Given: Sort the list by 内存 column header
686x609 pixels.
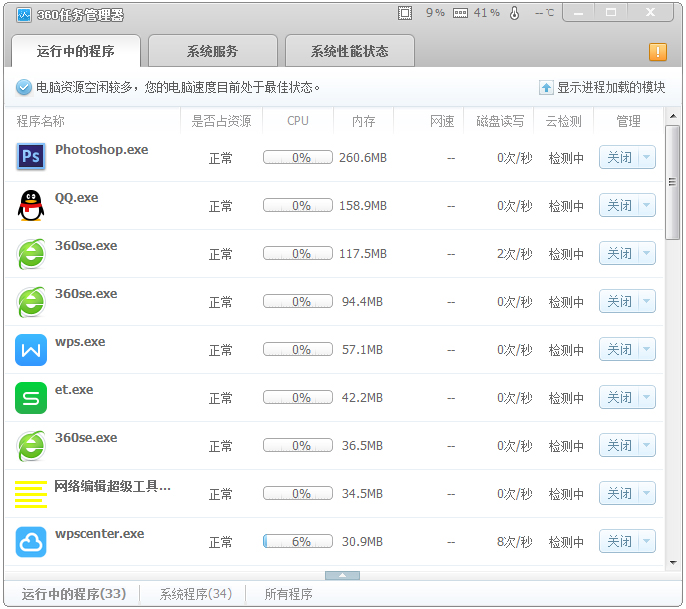Looking at the screenshot, I should 363,121.
